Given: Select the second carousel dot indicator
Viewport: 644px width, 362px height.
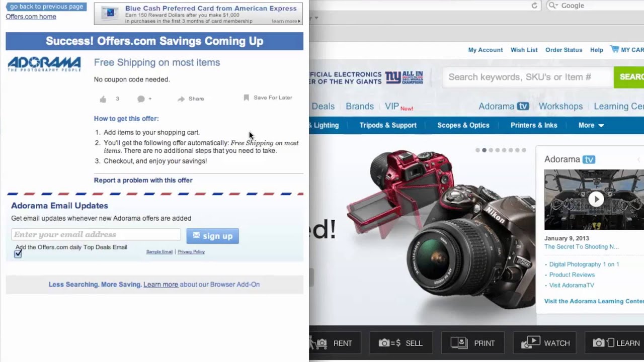Looking at the screenshot, I should [x=484, y=150].
